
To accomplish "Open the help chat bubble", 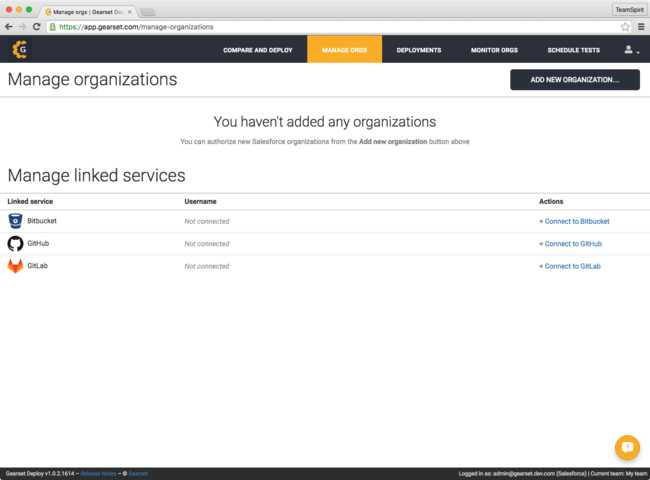I will pos(627,447).
